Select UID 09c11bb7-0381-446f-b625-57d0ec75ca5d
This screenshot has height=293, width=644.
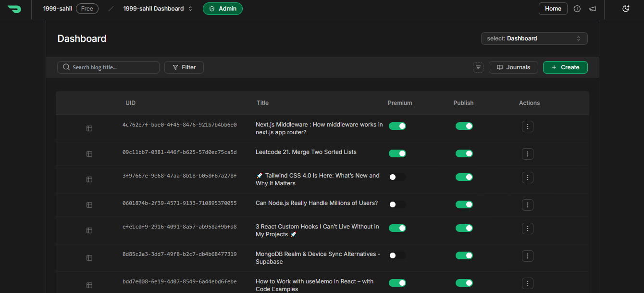click(179, 152)
